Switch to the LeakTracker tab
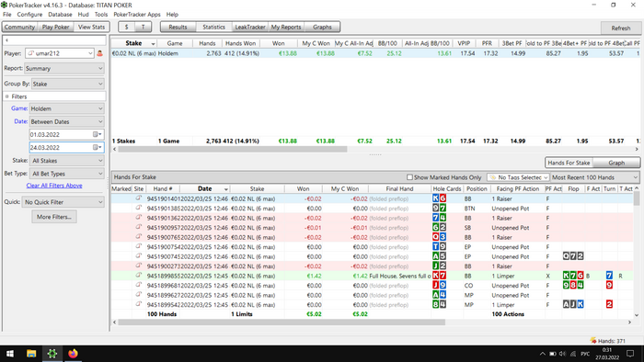The height and width of the screenshot is (362, 644). point(250,27)
